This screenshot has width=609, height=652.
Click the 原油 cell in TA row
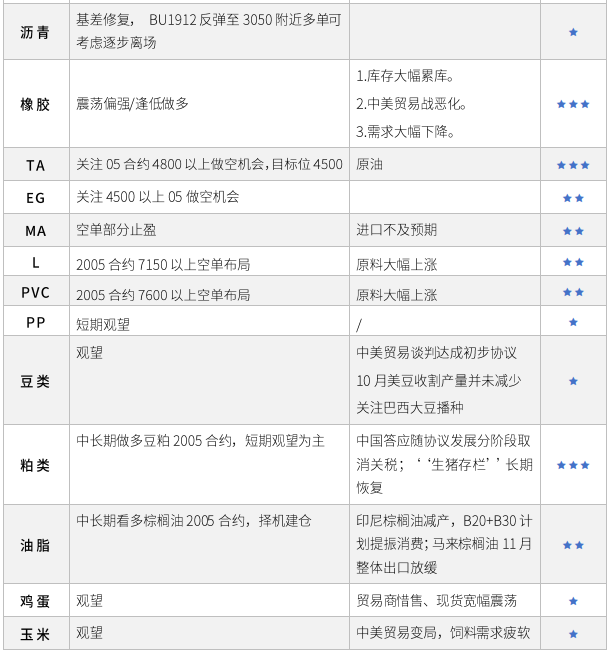click(369, 164)
